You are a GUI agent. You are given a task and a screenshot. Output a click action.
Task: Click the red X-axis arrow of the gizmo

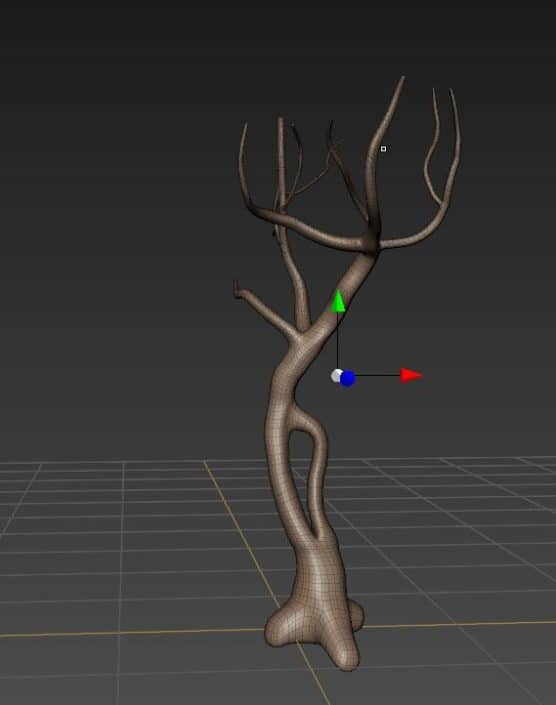411,375
